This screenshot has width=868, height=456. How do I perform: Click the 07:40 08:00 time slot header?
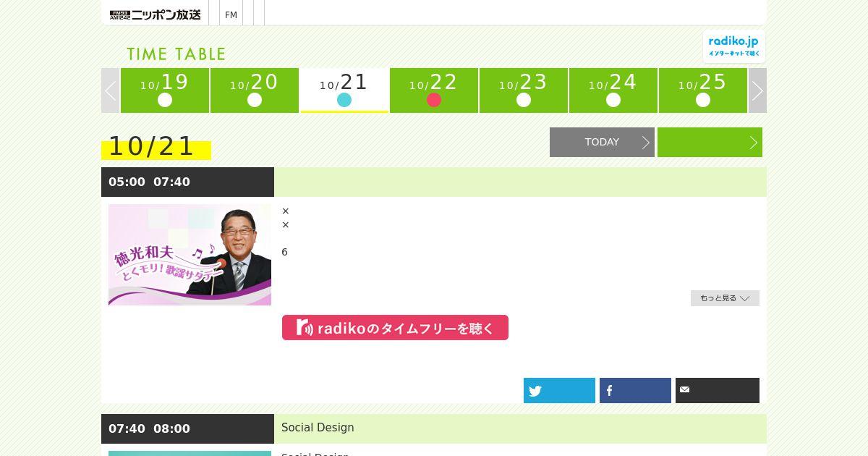(187, 428)
